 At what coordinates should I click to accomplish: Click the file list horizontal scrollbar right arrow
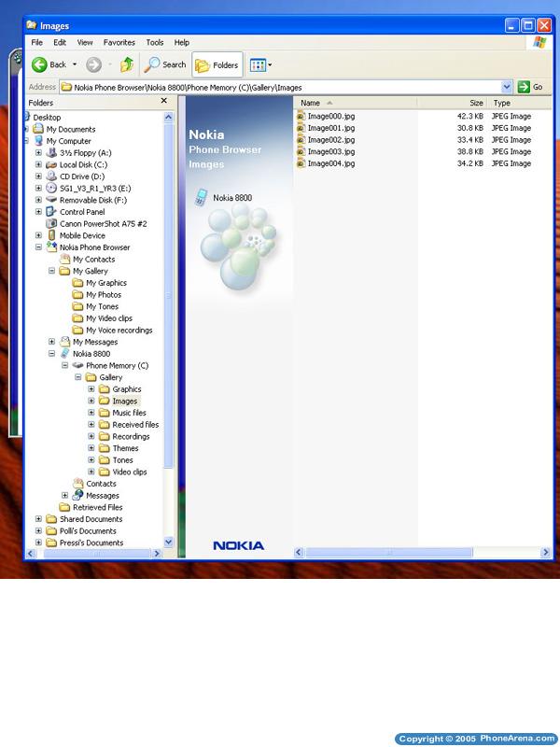coord(546,552)
